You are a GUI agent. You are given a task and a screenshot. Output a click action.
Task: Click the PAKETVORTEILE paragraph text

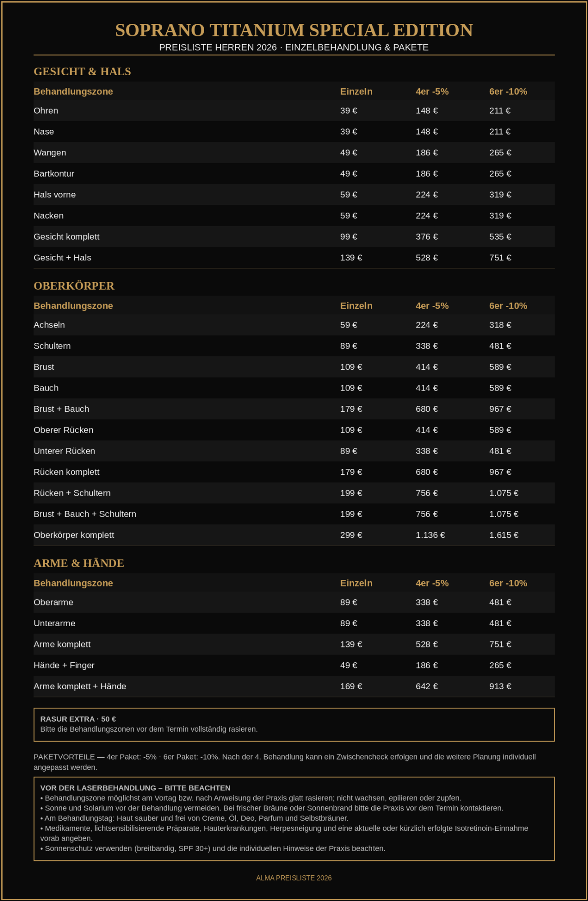(x=285, y=762)
